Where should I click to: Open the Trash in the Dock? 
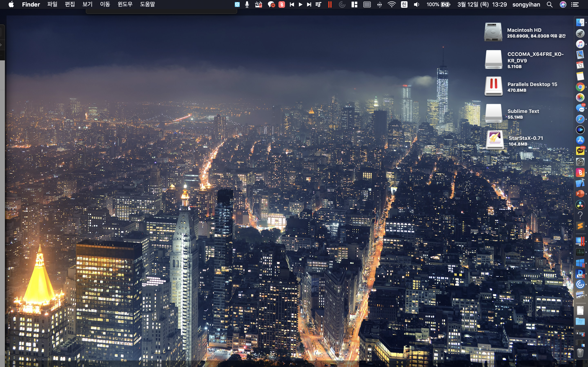click(x=580, y=353)
